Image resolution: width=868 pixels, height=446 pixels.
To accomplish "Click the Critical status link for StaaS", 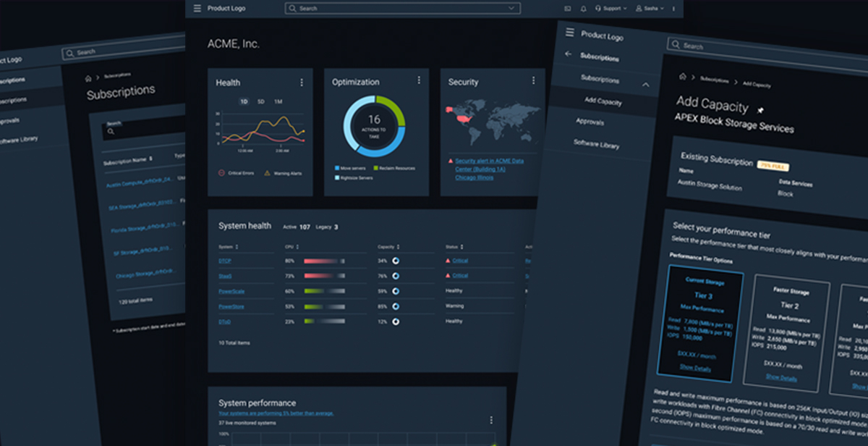I will coord(460,276).
